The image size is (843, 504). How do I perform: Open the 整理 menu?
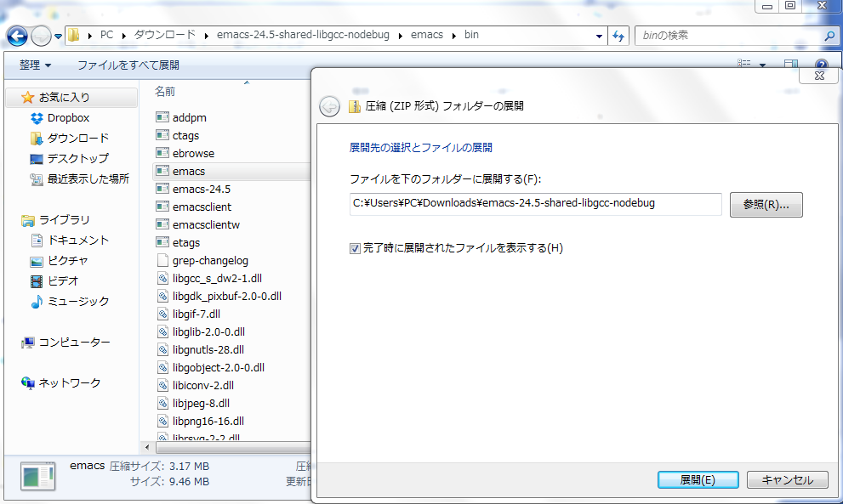tap(35, 65)
